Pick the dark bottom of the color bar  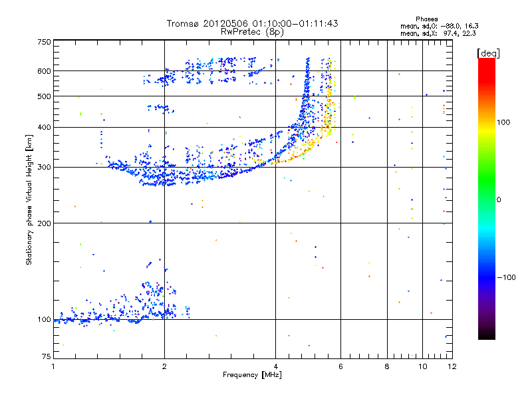pos(487,332)
